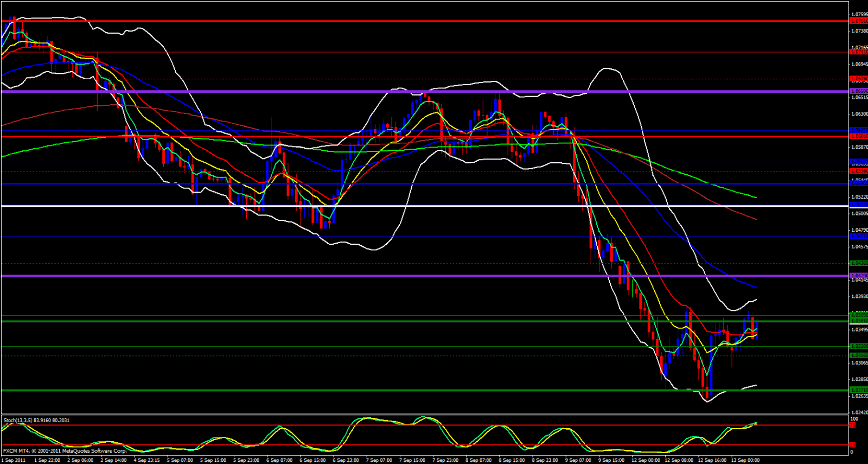Select the '13 Sep 00:00' time label
The width and height of the screenshot is (868, 464).
tap(745, 460)
